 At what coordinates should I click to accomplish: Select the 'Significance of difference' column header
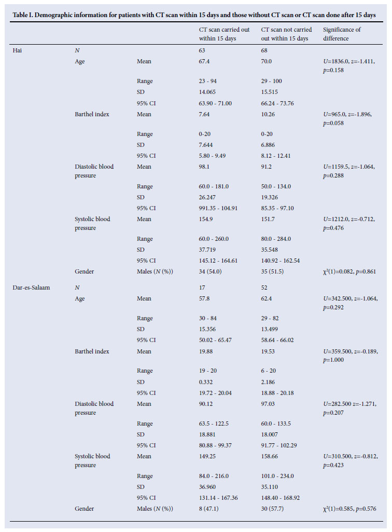coord(341,34)
